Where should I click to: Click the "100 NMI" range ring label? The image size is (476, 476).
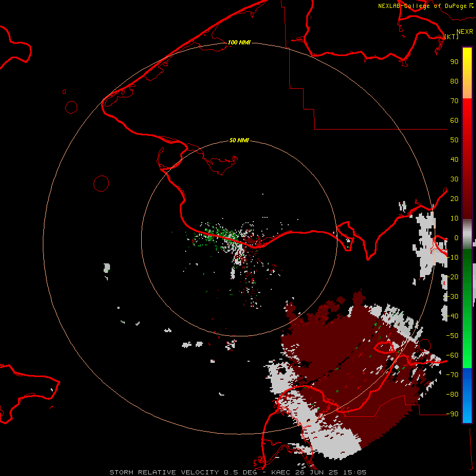point(239,42)
